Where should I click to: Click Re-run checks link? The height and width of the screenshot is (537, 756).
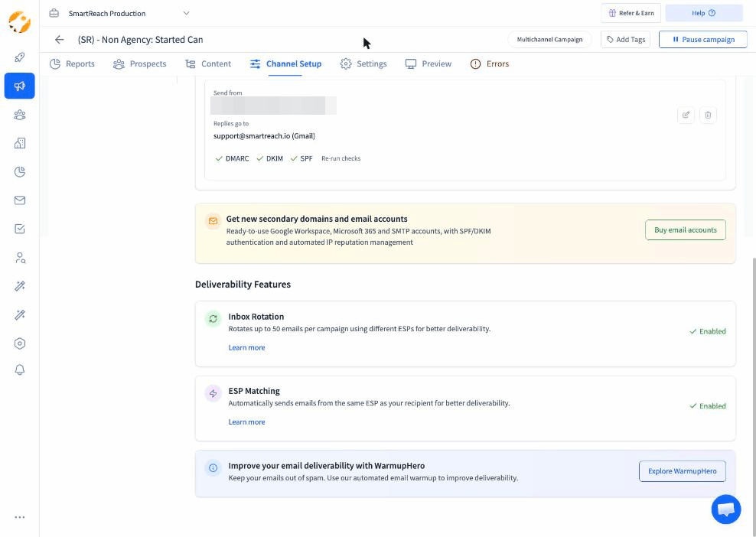click(341, 158)
